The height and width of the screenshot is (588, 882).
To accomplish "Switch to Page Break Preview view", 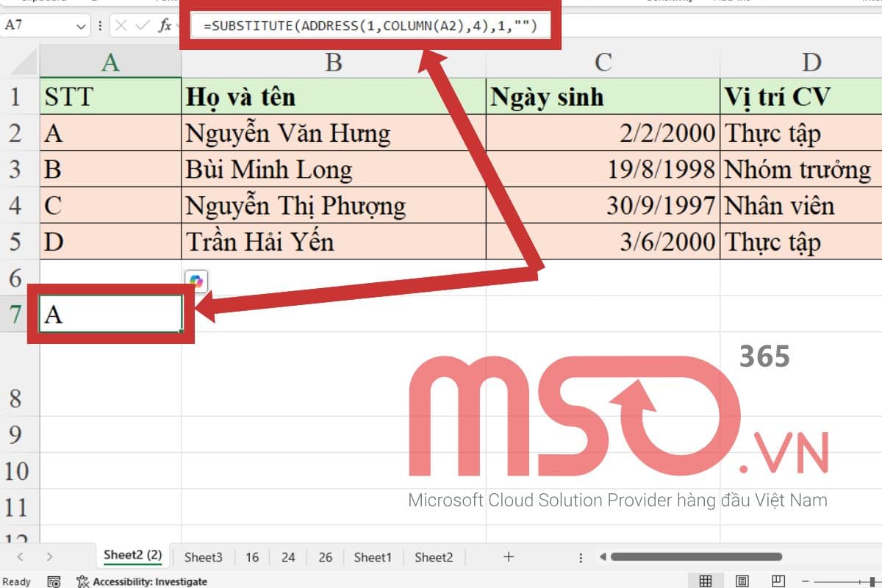I will tap(779, 581).
